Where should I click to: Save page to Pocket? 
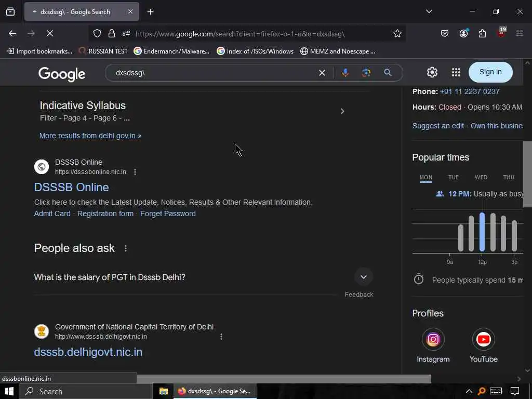445,33
